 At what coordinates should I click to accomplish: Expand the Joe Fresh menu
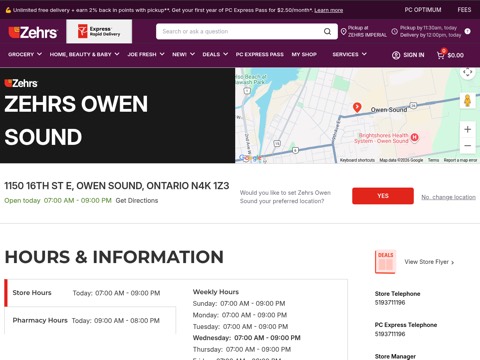(x=146, y=54)
